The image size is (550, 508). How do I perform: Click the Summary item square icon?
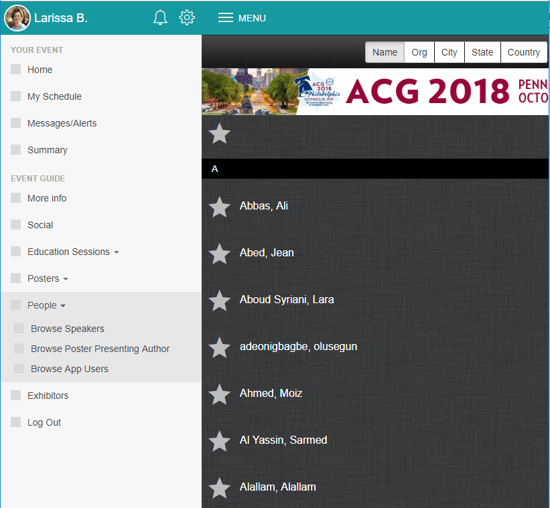(x=16, y=149)
